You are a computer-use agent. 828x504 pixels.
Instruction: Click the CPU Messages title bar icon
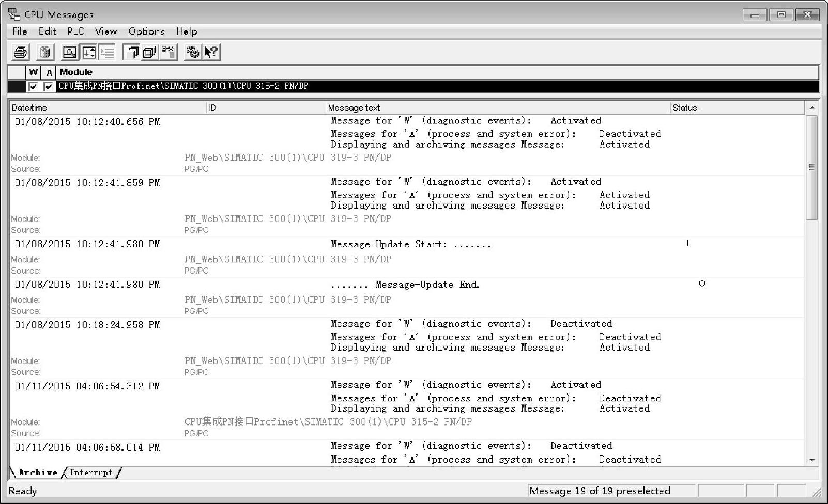(14, 14)
